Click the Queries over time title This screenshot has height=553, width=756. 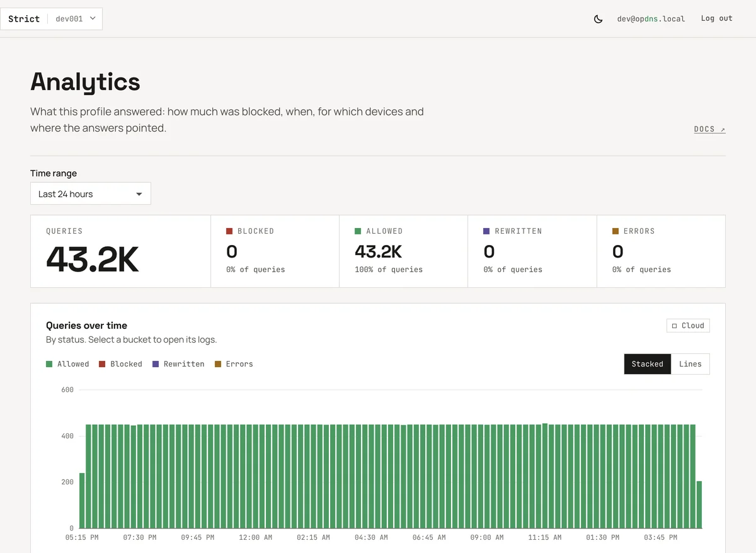[86, 326]
